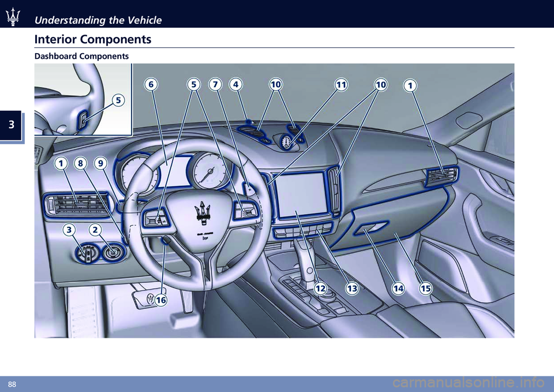
Task: Click callout number 7 marker
Action: [215, 84]
